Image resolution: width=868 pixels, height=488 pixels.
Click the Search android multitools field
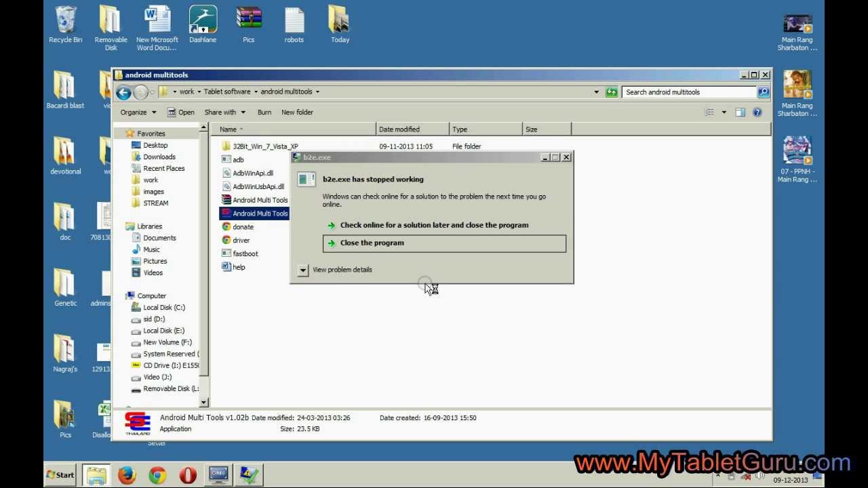[x=690, y=92]
